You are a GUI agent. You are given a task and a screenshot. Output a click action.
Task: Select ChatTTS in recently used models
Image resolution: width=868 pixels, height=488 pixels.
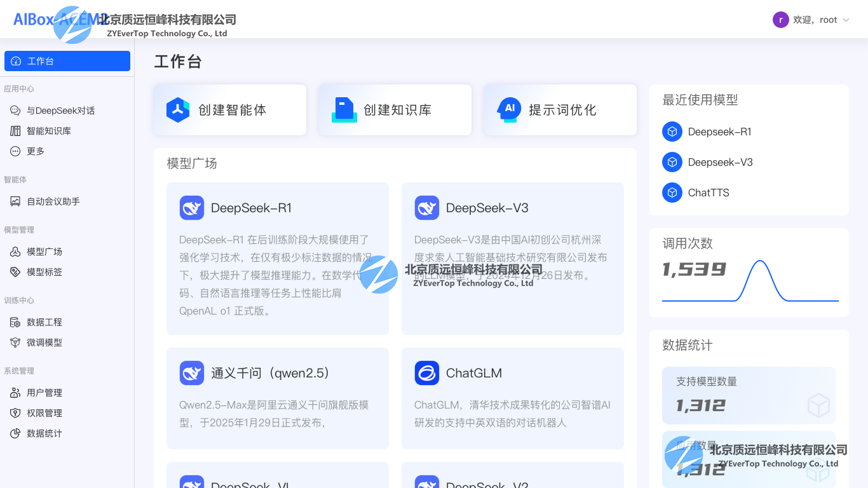709,193
